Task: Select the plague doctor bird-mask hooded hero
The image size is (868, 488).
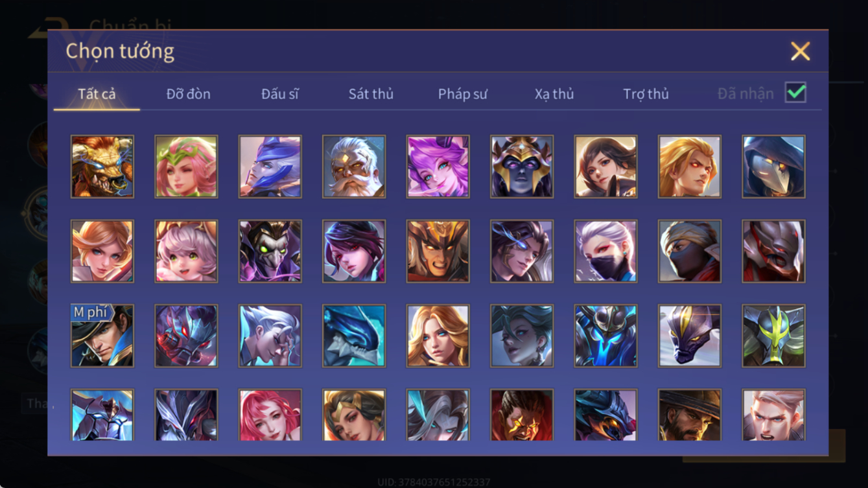Action: 774,167
